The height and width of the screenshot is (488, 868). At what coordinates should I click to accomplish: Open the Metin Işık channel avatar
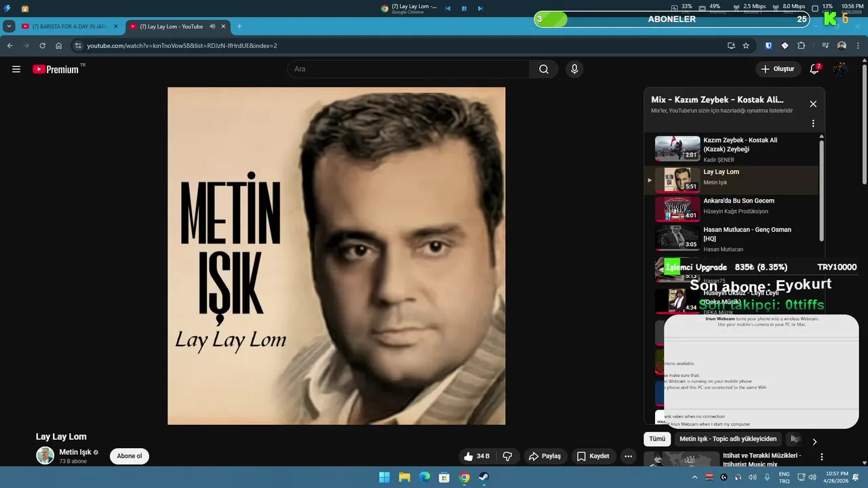[x=45, y=455]
